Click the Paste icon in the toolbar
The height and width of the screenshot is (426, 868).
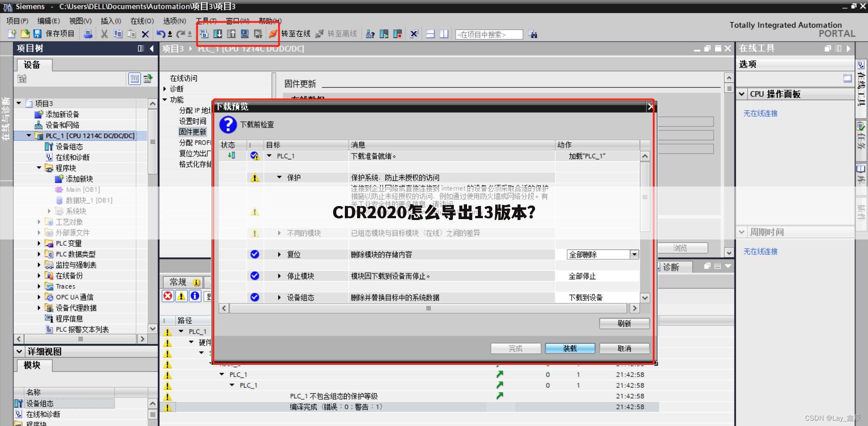coord(132,34)
